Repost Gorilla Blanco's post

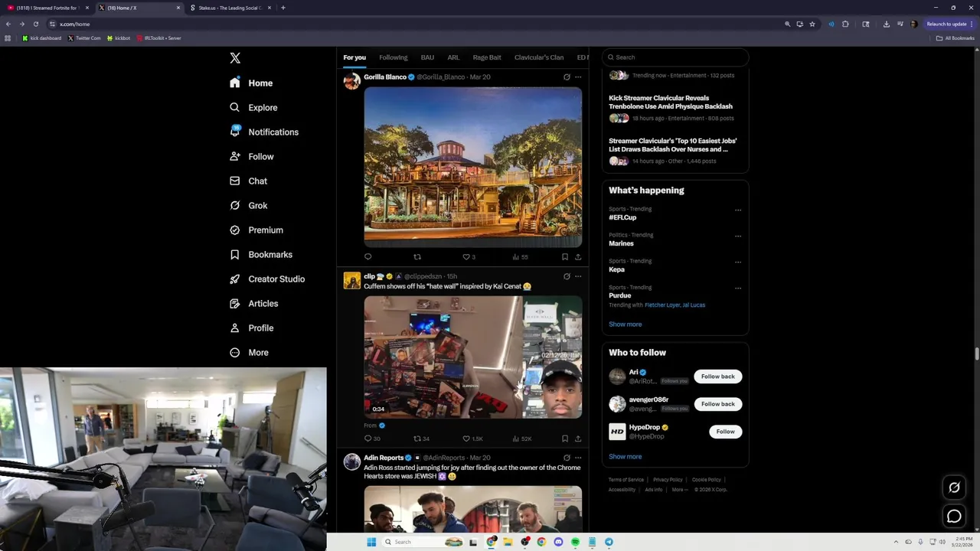pyautogui.click(x=417, y=257)
